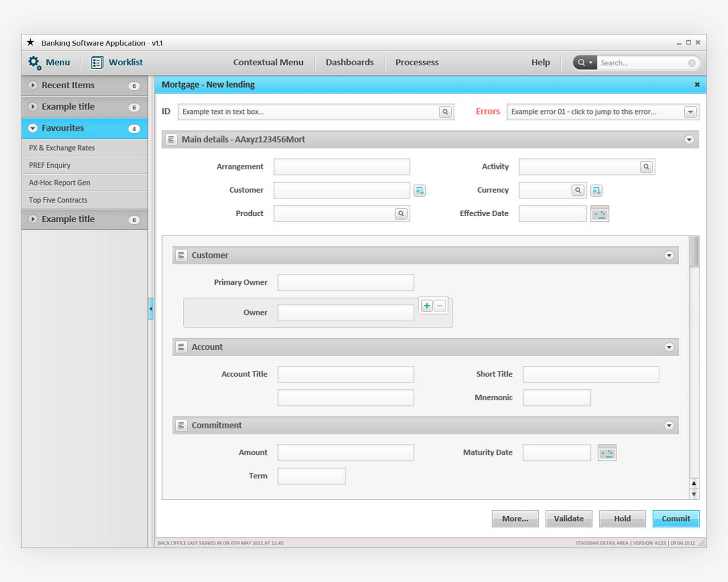
Task: Click the form scrollbar down arrow
Action: (x=694, y=494)
